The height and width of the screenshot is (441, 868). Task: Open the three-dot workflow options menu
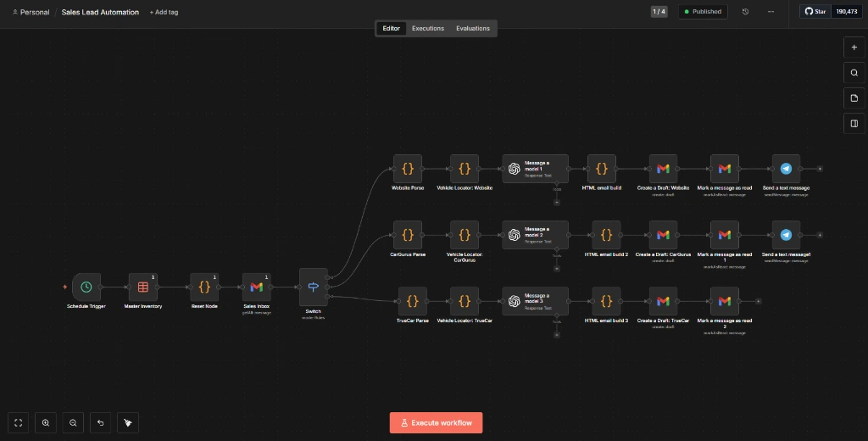coord(771,12)
